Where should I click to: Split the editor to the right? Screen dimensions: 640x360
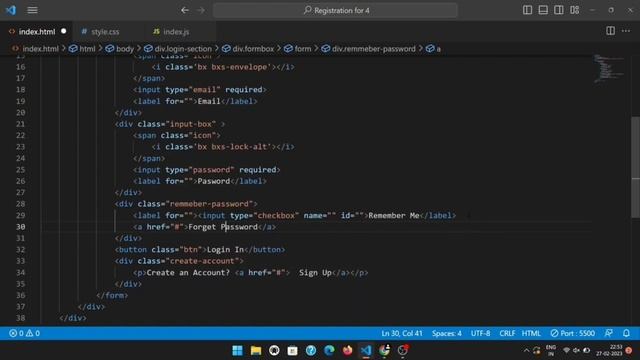coord(610,31)
